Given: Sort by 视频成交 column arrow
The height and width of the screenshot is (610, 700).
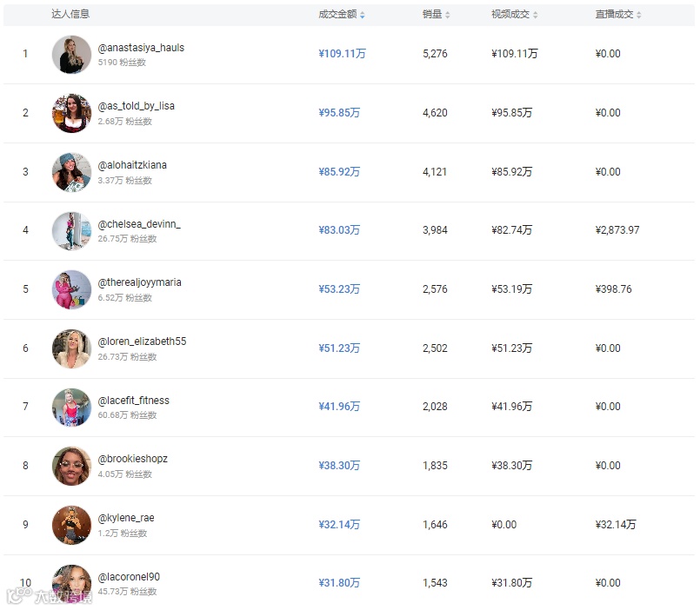Looking at the screenshot, I should 536,15.
